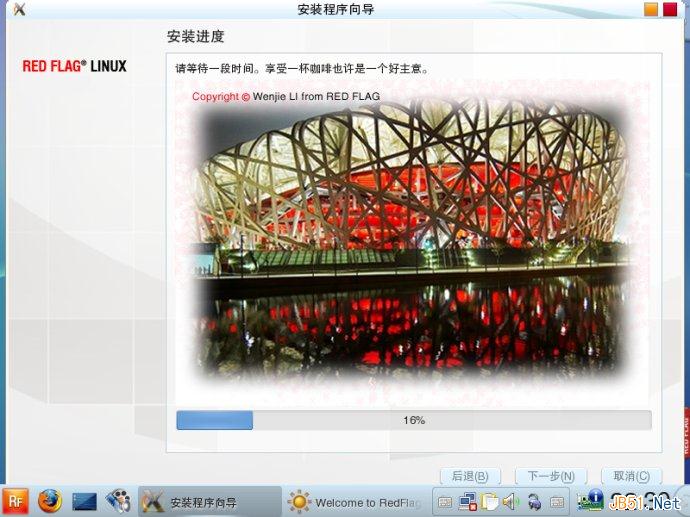The image size is (690, 517).
Task: Click the first keyboard tray icon
Action: [x=445, y=502]
